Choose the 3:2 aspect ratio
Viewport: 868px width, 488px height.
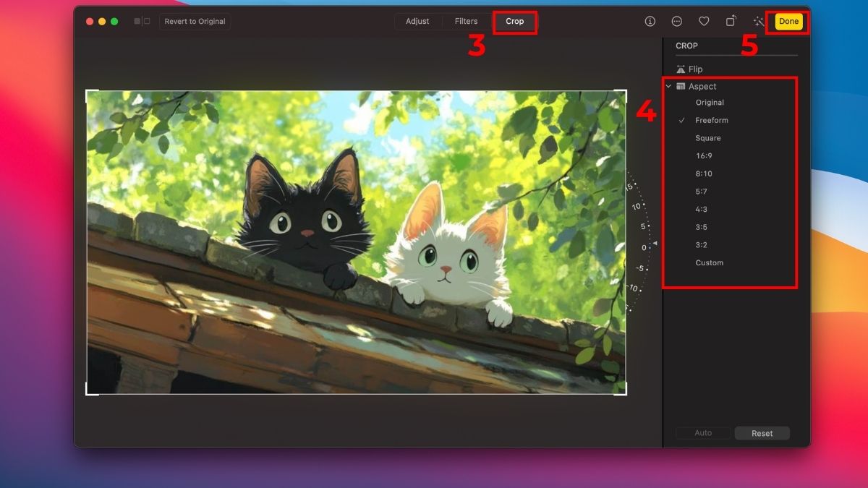pyautogui.click(x=702, y=245)
